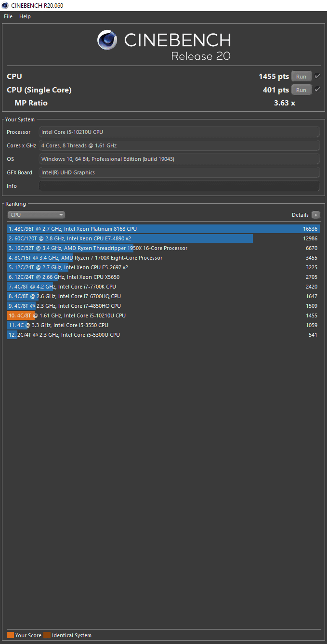Toggle the CPU Single Core checkbox
Image resolution: width=327 pixels, height=644 pixels.
point(317,90)
